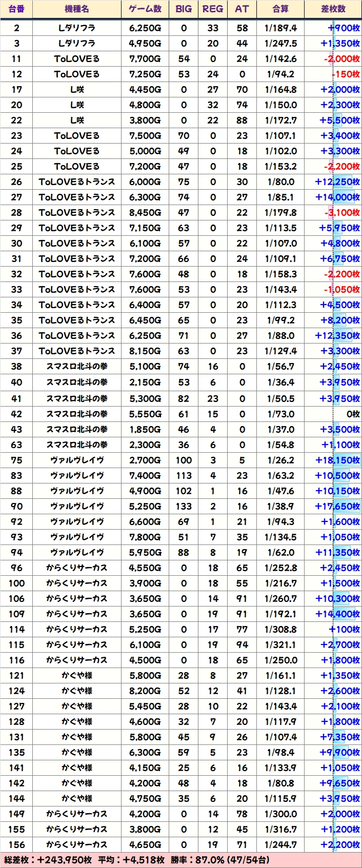The image size is (362, 868).
Task: Select the 1/94.2 cell for machine 12
Action: [280, 74]
